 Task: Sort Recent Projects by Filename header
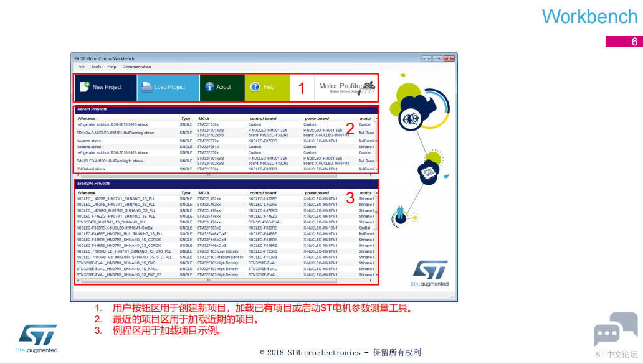pyautogui.click(x=87, y=119)
